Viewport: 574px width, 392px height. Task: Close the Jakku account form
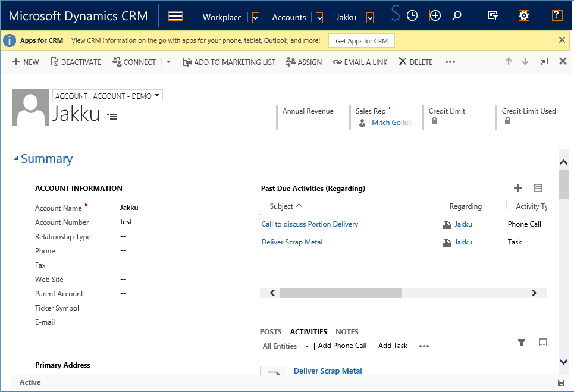coord(563,61)
